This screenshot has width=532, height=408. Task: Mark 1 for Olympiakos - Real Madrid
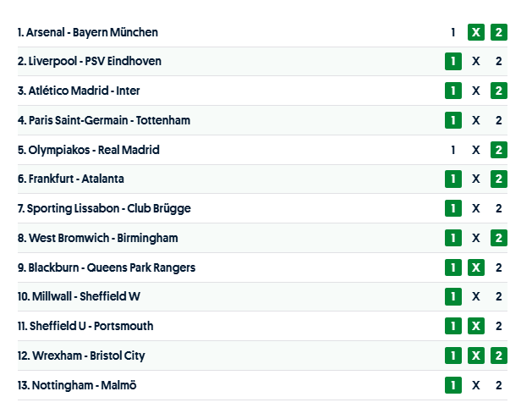click(x=453, y=150)
